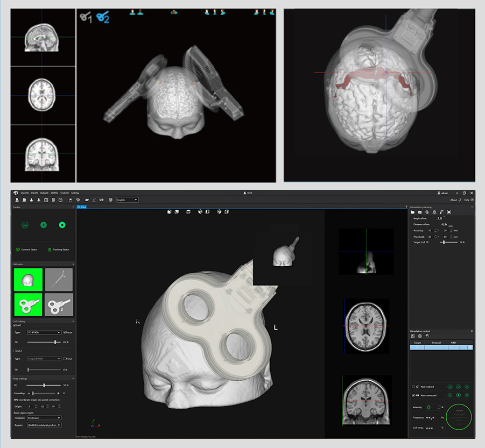The image size is (485, 448).
Task: Click the first icon in Stimulation control toolbar
Action: (412, 336)
